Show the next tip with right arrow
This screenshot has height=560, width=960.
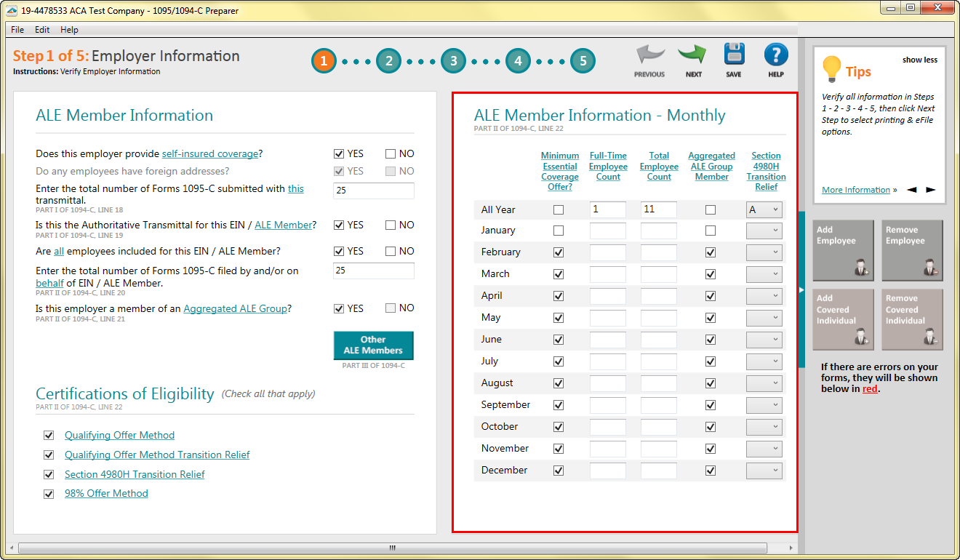[930, 190]
